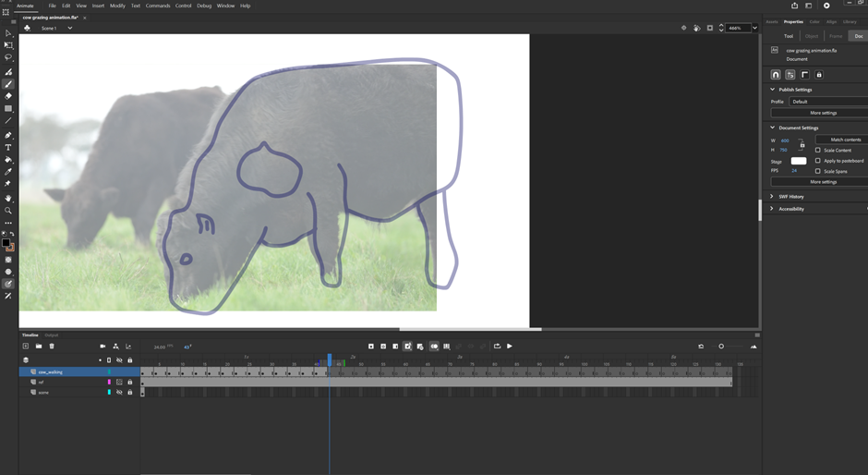Select the Lasso tool
Screen dimensions: 868x475
pyautogui.click(x=8, y=57)
